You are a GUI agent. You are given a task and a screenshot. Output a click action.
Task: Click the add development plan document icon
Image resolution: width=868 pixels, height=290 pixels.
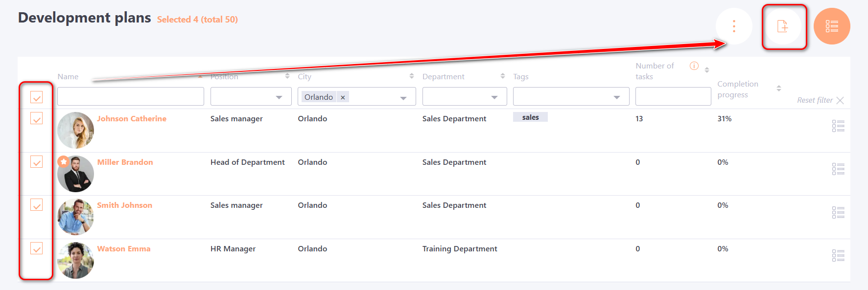pyautogui.click(x=782, y=26)
